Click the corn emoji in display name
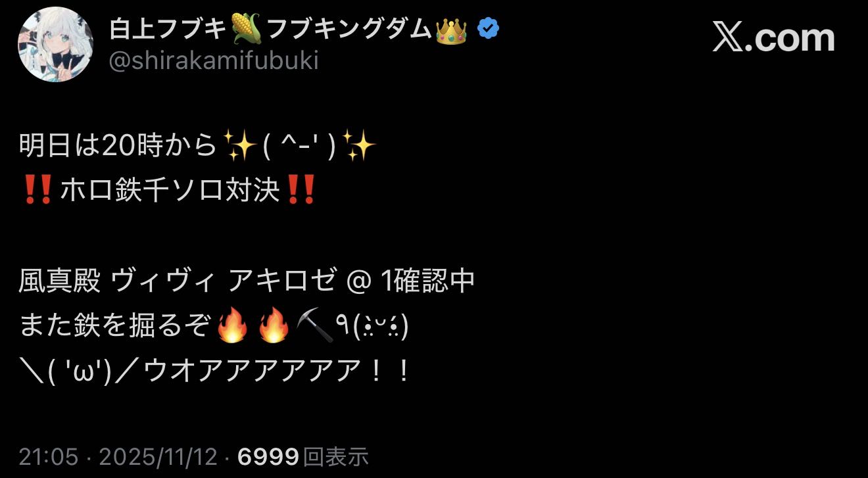The image size is (868, 478). (247, 29)
